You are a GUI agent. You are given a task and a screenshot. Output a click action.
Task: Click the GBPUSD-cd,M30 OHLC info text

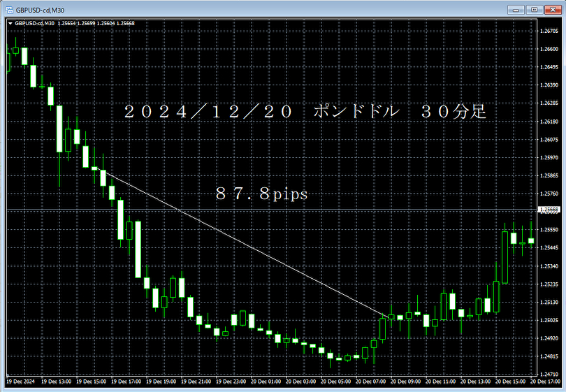pyautogui.click(x=75, y=24)
